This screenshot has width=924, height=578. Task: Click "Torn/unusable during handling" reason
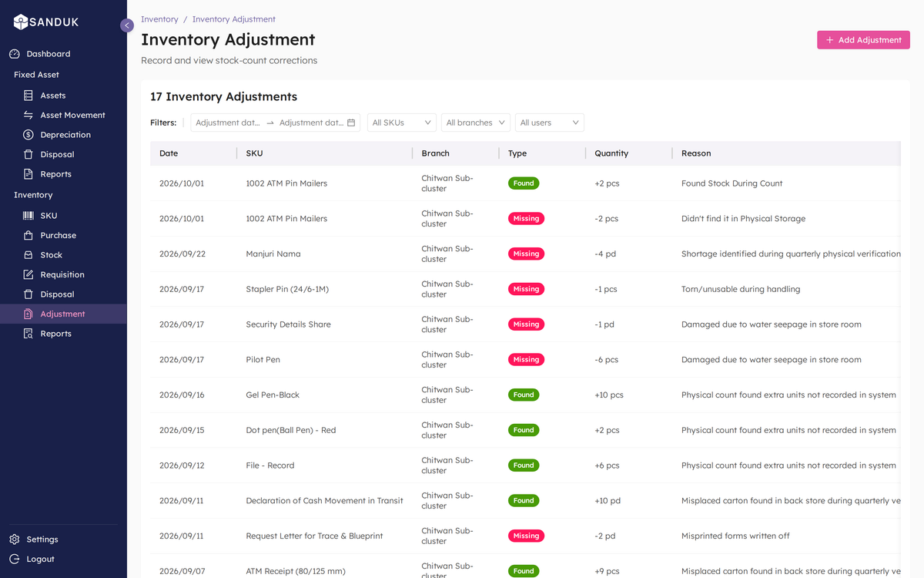(x=741, y=289)
